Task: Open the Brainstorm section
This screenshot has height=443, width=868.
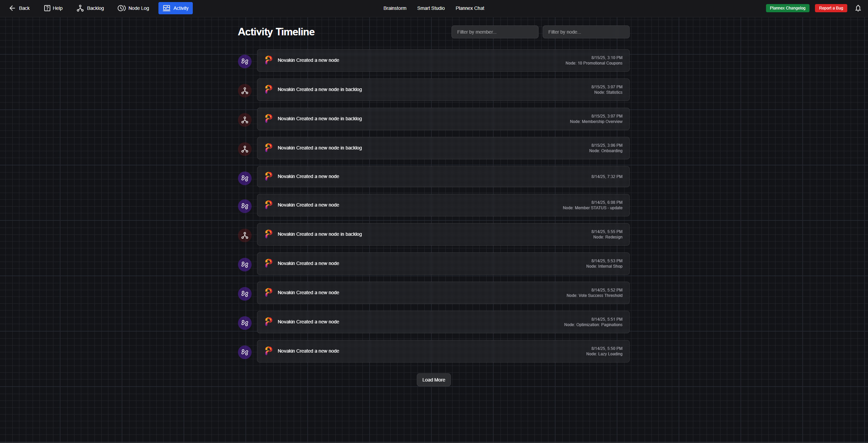Action: tap(394, 8)
